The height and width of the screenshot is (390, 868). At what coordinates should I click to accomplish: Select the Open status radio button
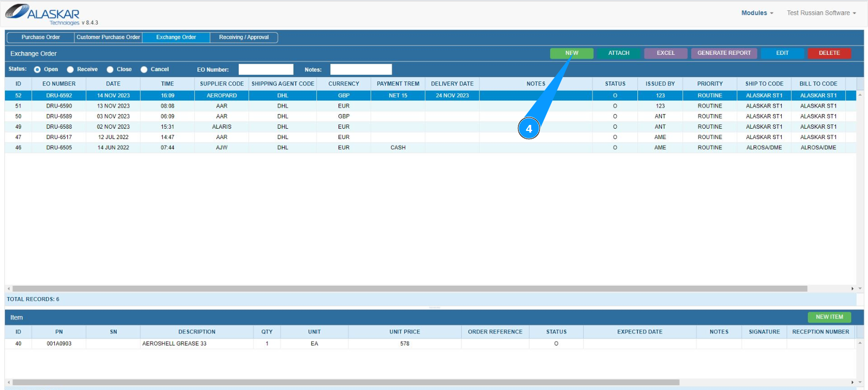coord(37,70)
